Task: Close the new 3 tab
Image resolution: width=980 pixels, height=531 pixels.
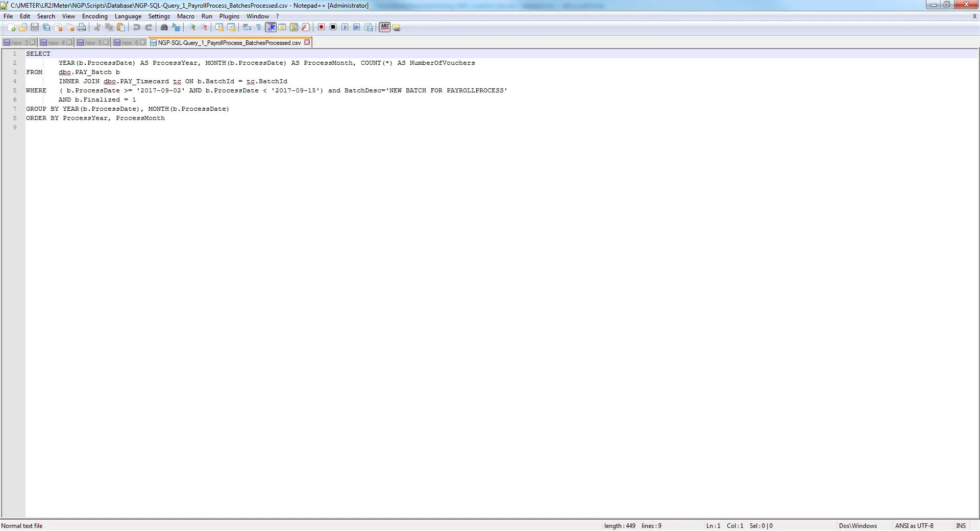Action: tap(33, 42)
